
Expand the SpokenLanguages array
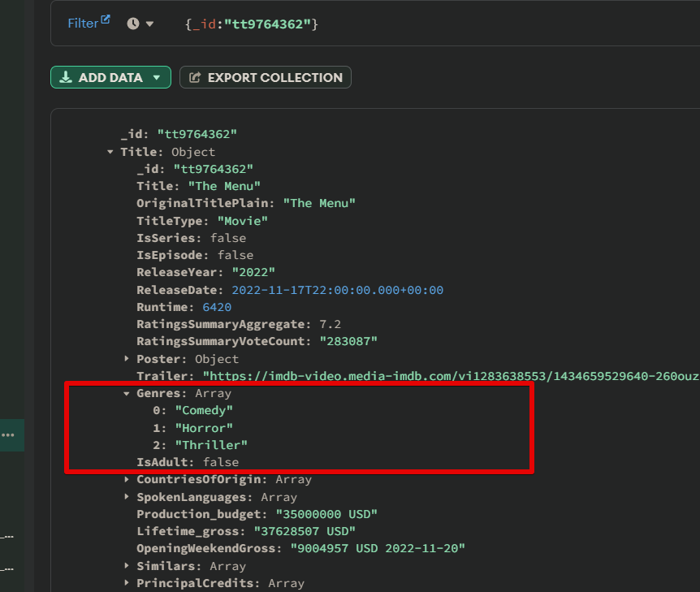pyautogui.click(x=127, y=497)
